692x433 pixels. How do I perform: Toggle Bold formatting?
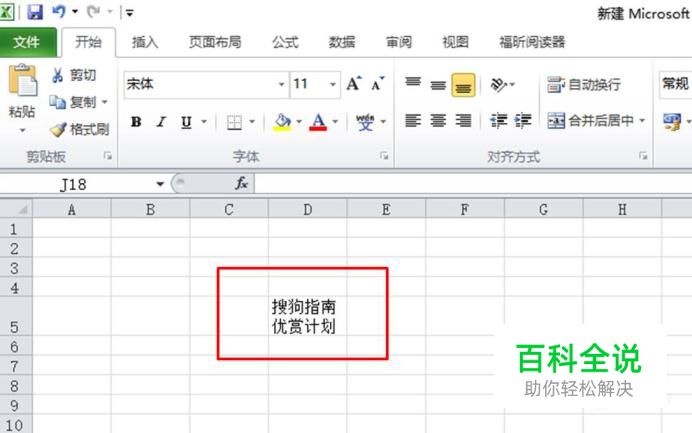point(136,121)
